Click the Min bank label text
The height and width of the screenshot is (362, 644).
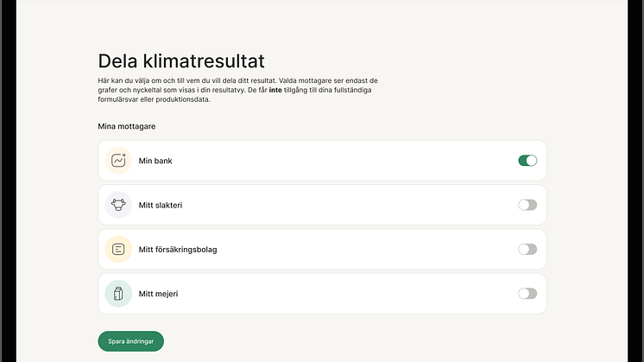[x=156, y=161]
